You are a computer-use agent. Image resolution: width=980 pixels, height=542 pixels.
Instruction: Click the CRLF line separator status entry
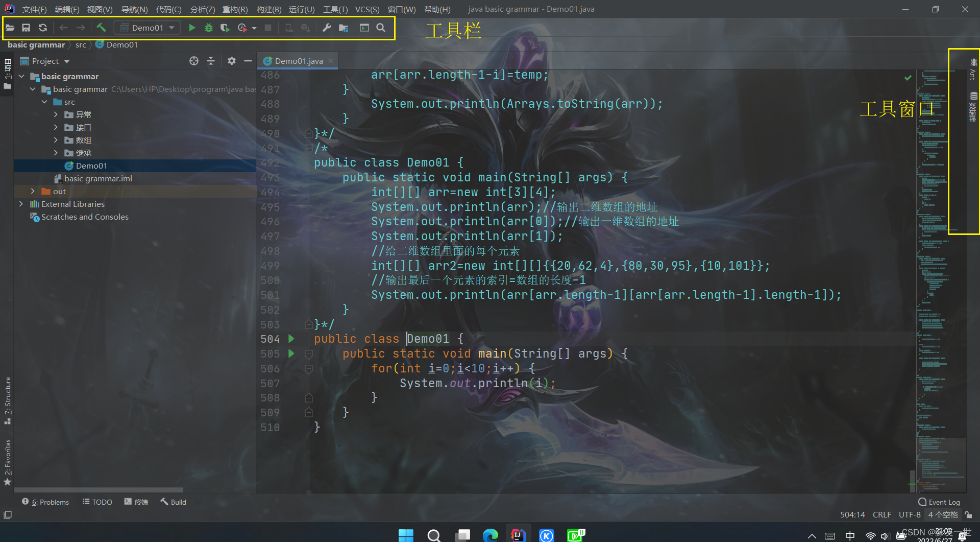(x=881, y=515)
